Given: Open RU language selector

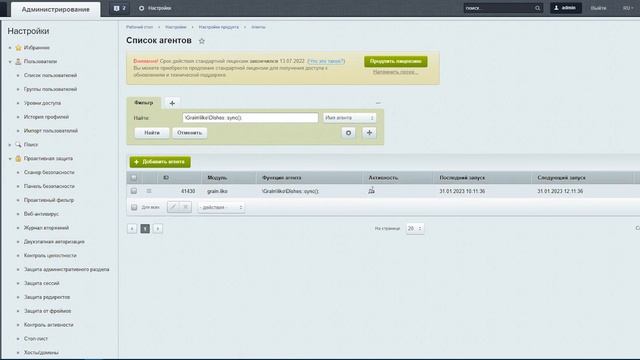Looking at the screenshot, I should 628,8.
